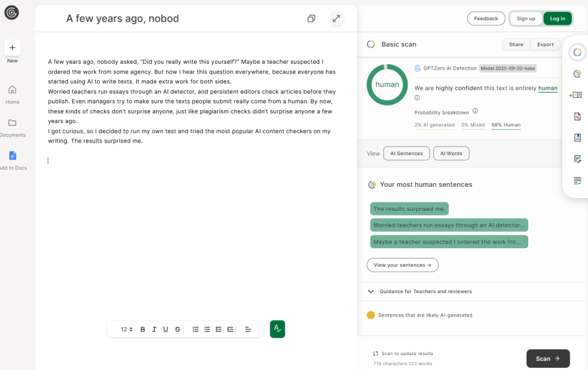Open the plagiarism search icon in sidebar
The height and width of the screenshot is (370, 588).
point(577,117)
